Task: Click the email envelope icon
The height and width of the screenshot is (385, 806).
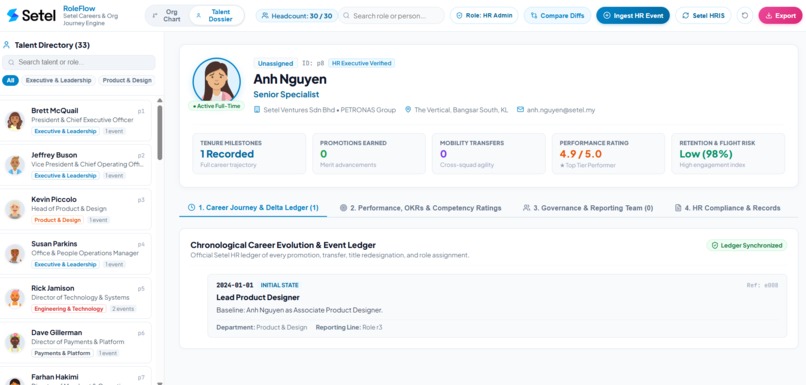Action: point(520,109)
